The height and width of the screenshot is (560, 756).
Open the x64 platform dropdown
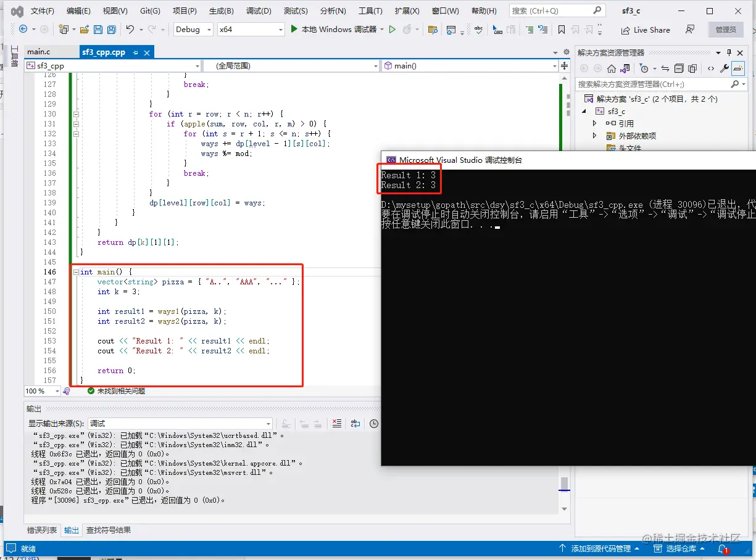click(x=251, y=30)
